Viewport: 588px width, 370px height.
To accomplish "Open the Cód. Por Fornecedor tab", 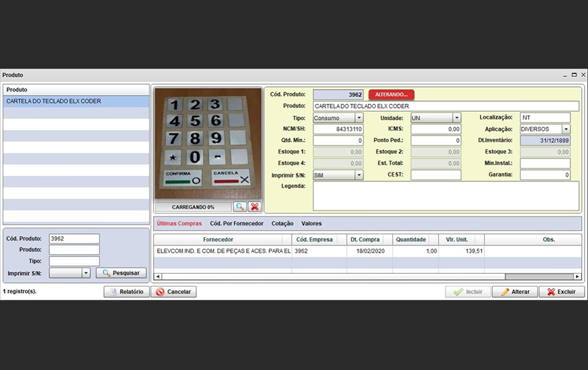I will [237, 224].
